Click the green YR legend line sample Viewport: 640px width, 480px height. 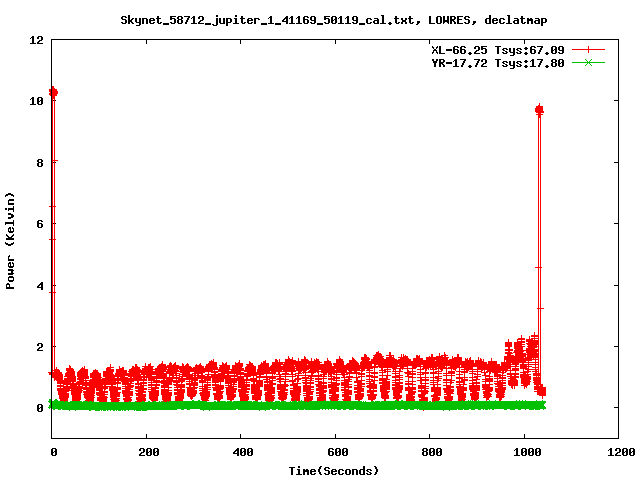[x=589, y=63]
